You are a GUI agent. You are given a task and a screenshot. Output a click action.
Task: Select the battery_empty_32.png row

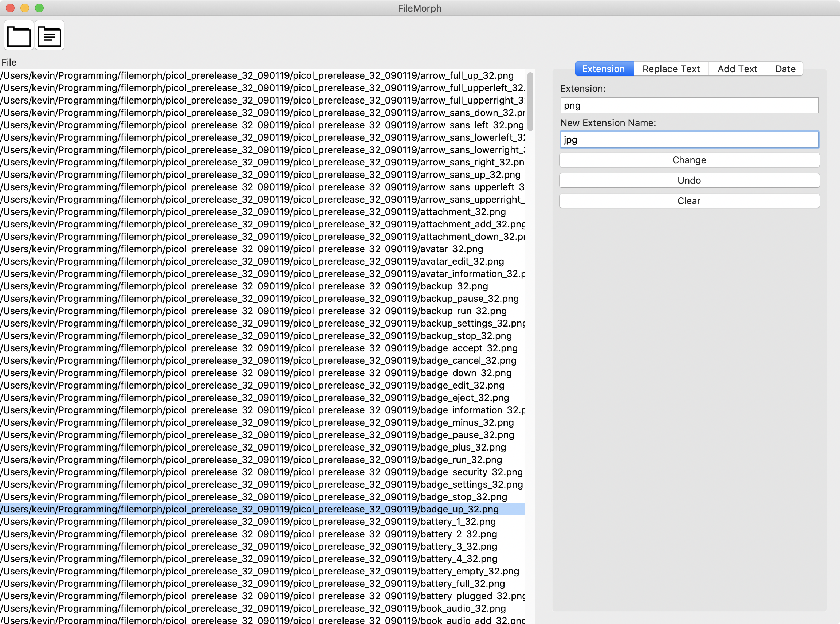pos(262,571)
